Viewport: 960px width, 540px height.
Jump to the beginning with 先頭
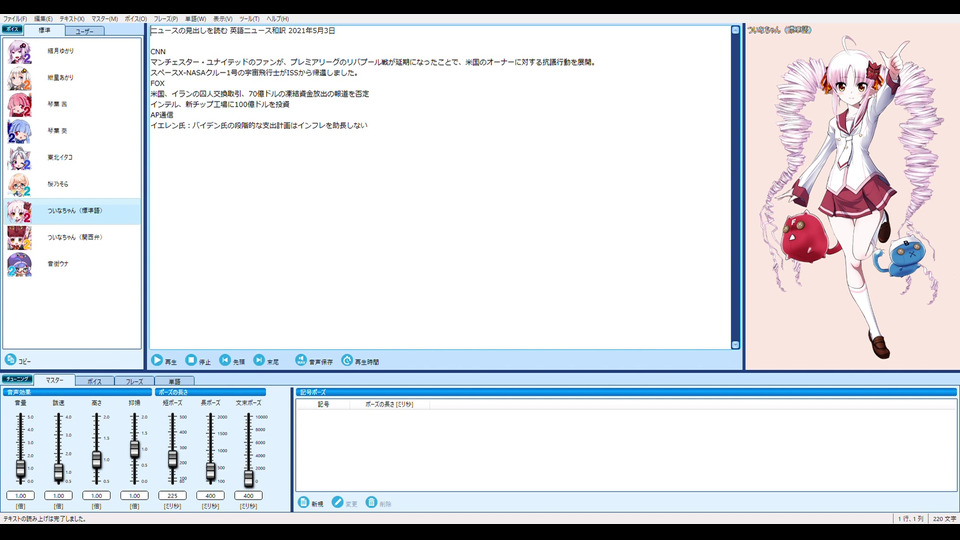(232, 361)
